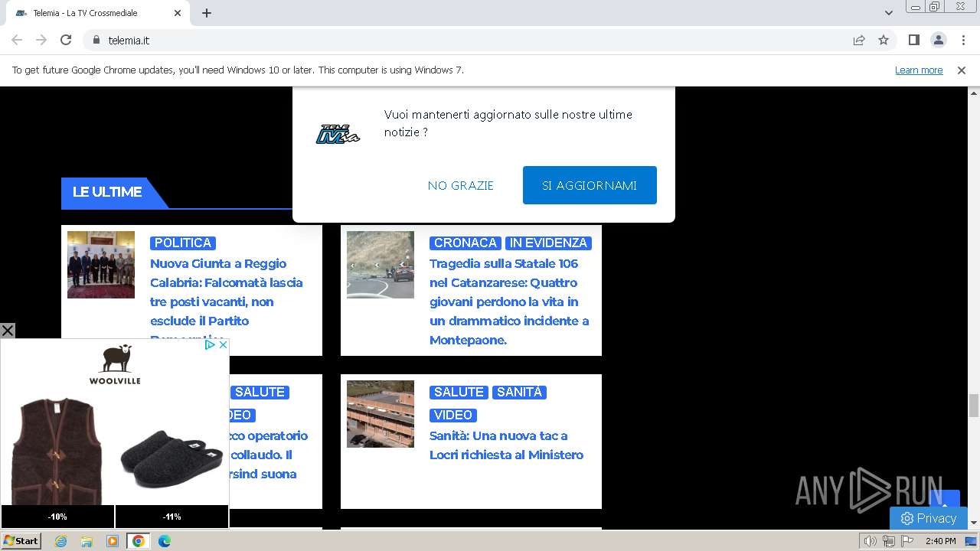The image size is (980, 551).
Task: Open the POLITICA category tag
Action: click(183, 243)
